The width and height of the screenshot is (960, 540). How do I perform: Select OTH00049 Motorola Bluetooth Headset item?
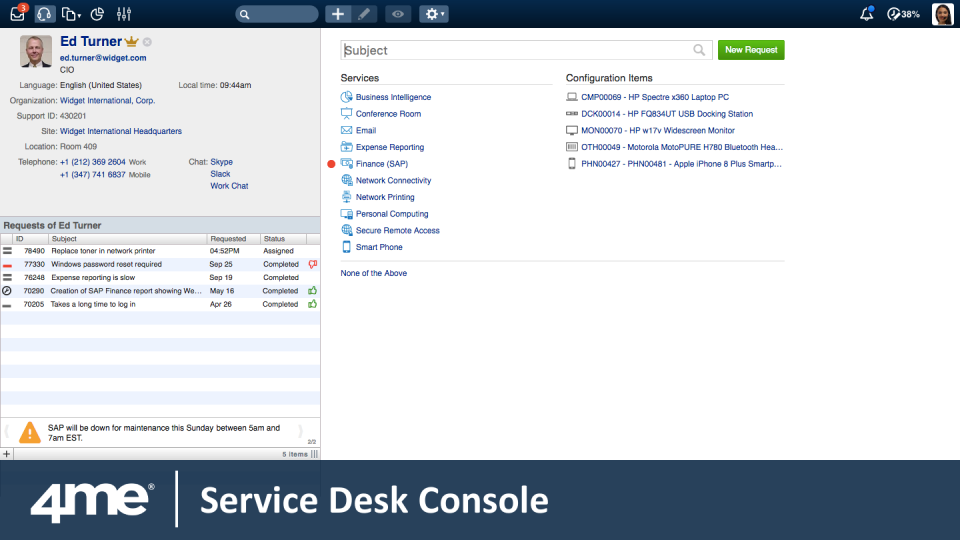(681, 147)
